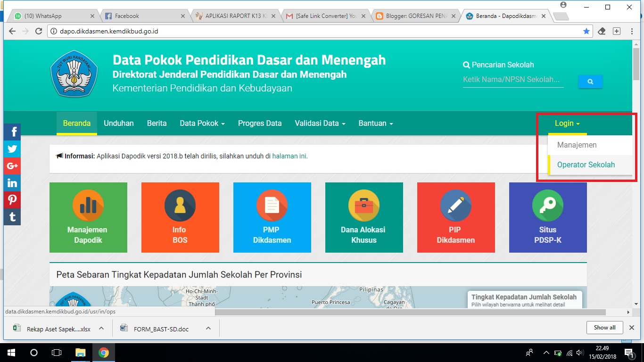Open the PMP Dikdasmen tile
Image resolution: width=644 pixels, height=362 pixels.
(x=272, y=217)
